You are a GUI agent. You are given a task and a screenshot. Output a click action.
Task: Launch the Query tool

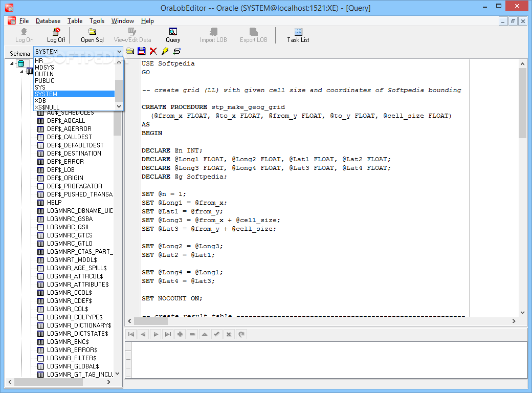[173, 35]
